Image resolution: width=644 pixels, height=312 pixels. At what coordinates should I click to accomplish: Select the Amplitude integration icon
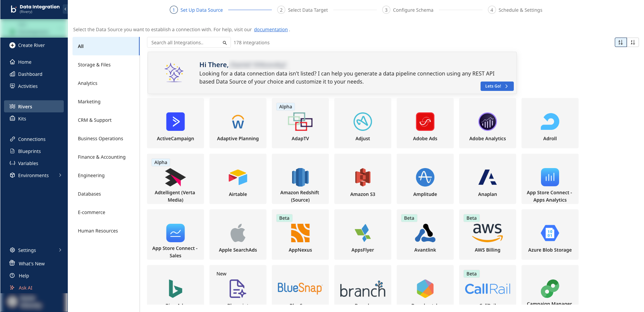tap(425, 177)
